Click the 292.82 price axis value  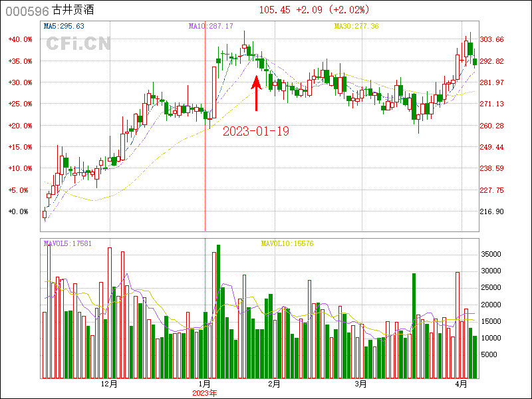tap(491, 61)
